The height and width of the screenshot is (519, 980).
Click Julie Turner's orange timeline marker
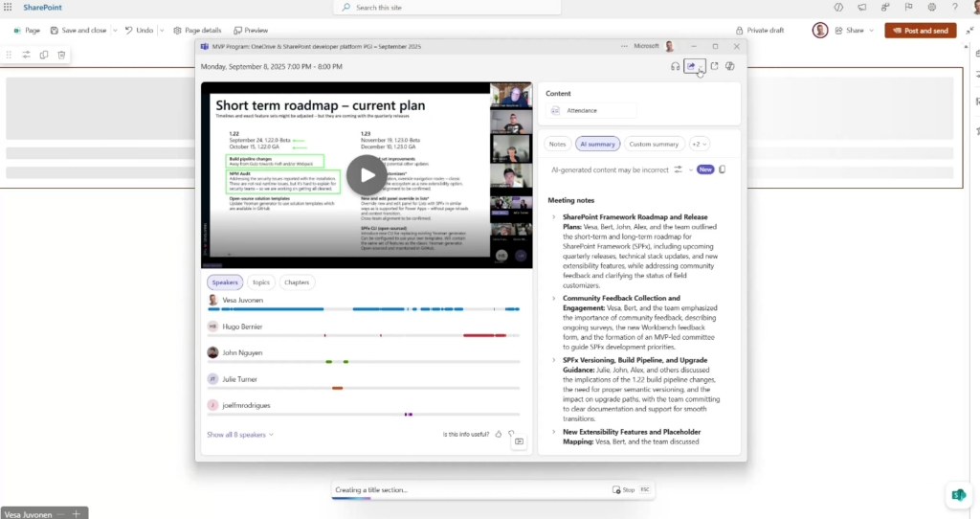pos(338,389)
